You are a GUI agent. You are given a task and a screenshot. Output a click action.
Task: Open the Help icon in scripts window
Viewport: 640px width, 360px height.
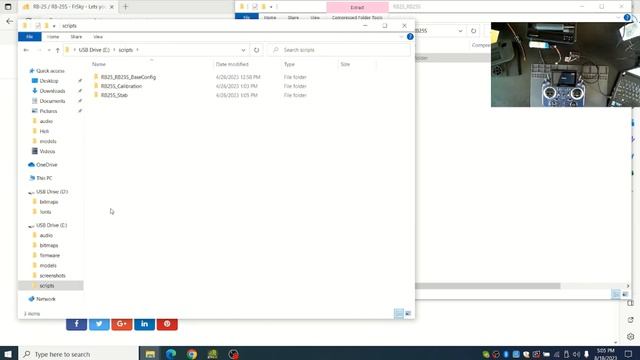pyautogui.click(x=410, y=37)
